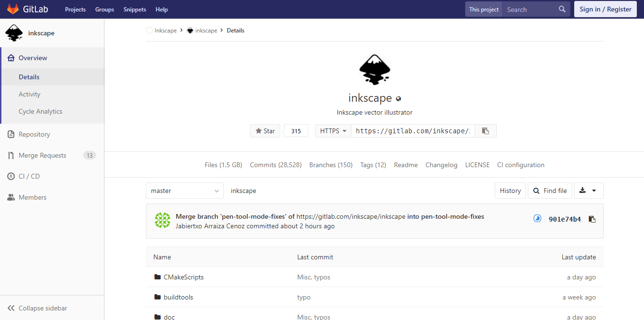Open the LICENSE link
Viewport: 644px width, 320px height.
(x=477, y=165)
